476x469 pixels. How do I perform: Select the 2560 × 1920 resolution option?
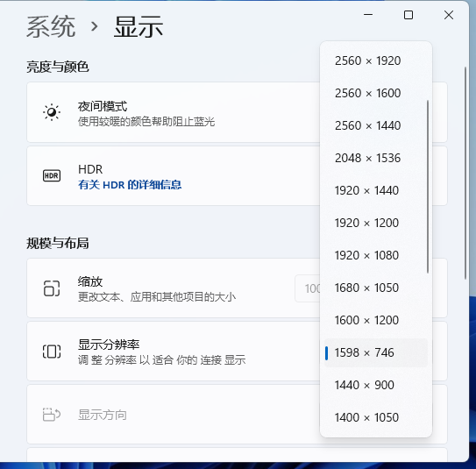pyautogui.click(x=376, y=60)
